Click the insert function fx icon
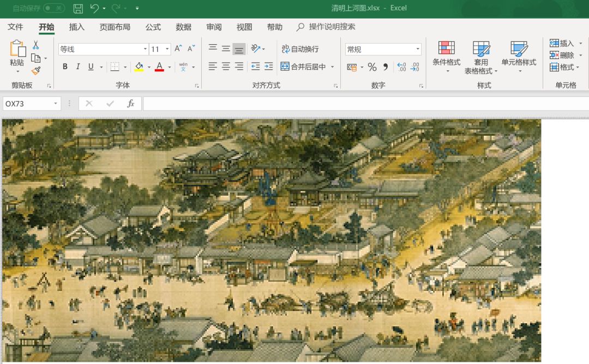 click(130, 104)
